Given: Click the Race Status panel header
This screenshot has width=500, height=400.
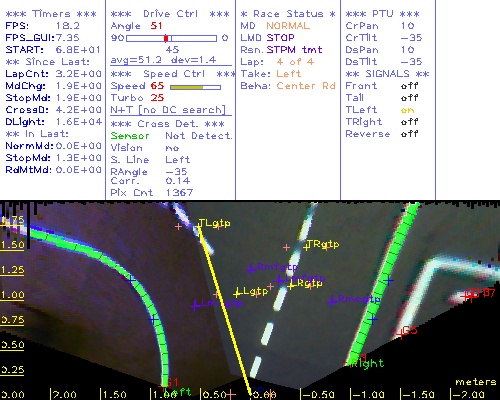Looking at the screenshot, I should click(x=288, y=14).
